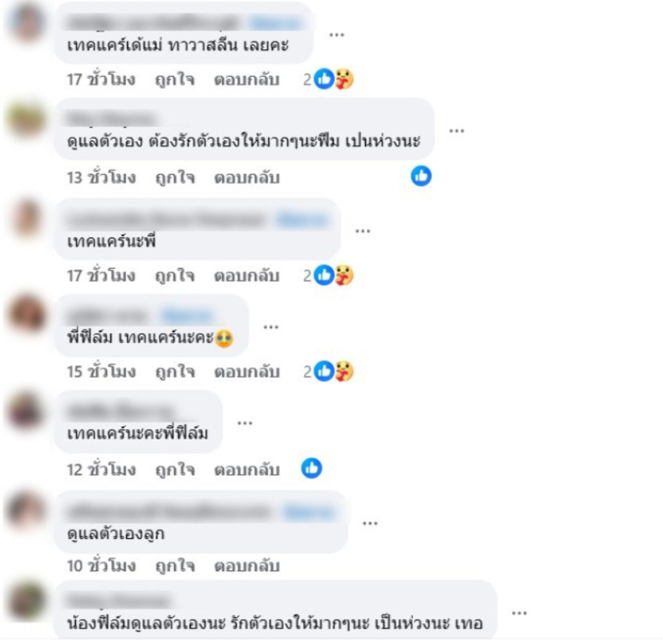
Task: View like reaction on 12 ชั่วโมง comment
Action: (312, 469)
